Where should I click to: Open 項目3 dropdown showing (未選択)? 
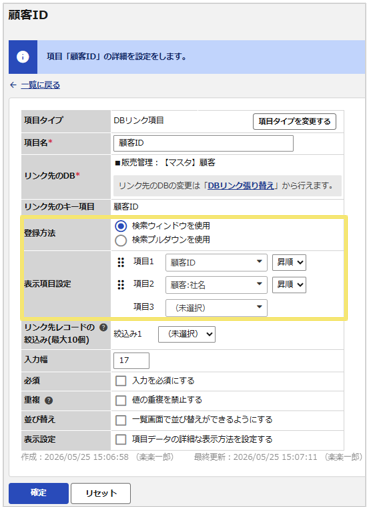pos(216,307)
